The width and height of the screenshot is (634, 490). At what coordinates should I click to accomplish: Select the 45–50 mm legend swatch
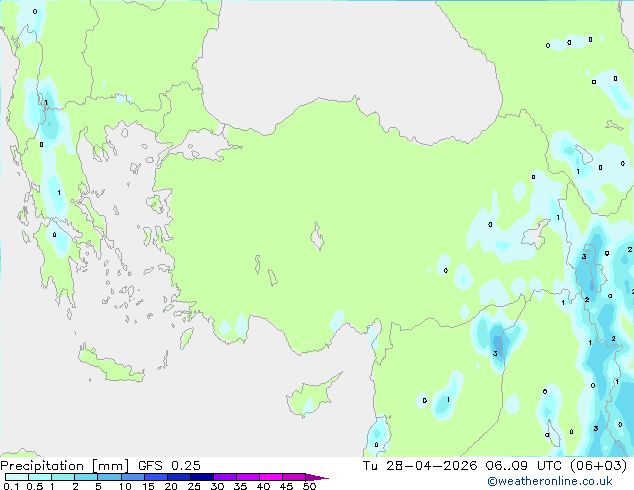pyautogui.click(x=294, y=477)
